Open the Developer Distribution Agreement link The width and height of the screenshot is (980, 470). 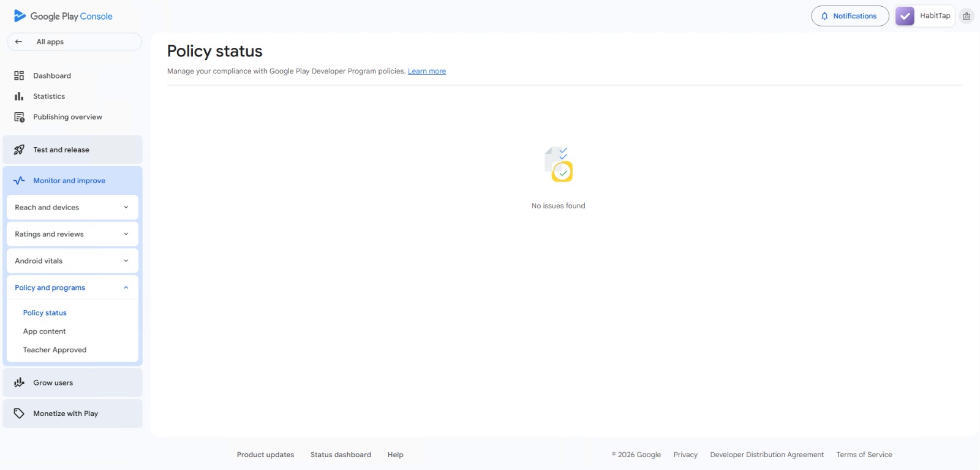[x=767, y=455]
